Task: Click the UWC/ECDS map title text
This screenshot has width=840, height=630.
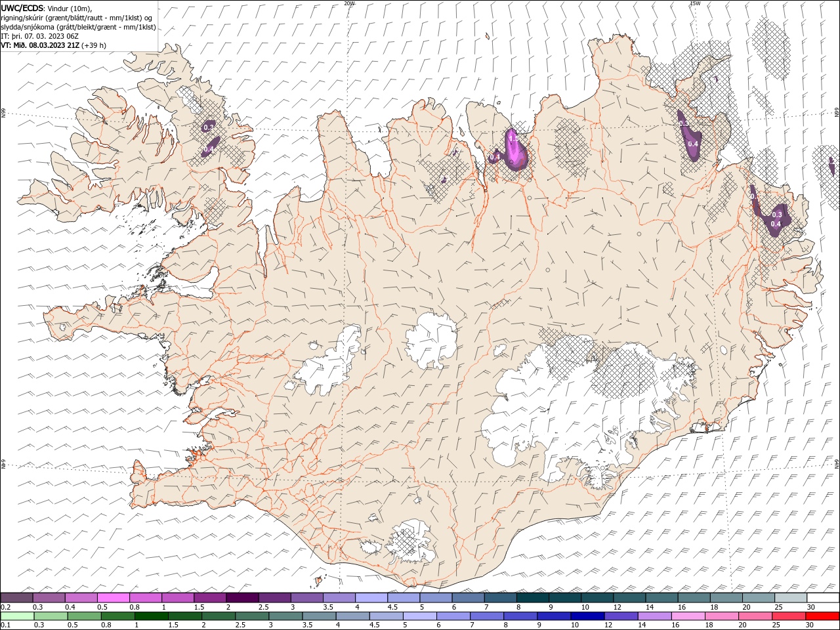Action: coord(22,8)
